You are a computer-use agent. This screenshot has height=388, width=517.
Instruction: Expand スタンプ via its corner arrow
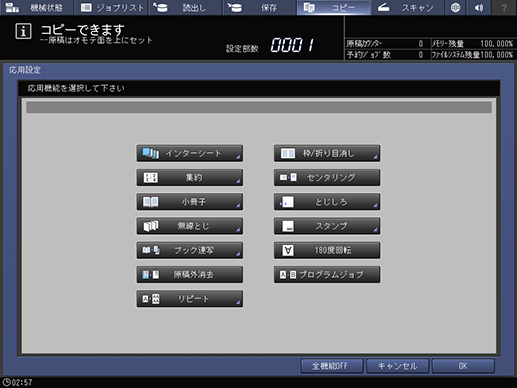[x=375, y=230]
